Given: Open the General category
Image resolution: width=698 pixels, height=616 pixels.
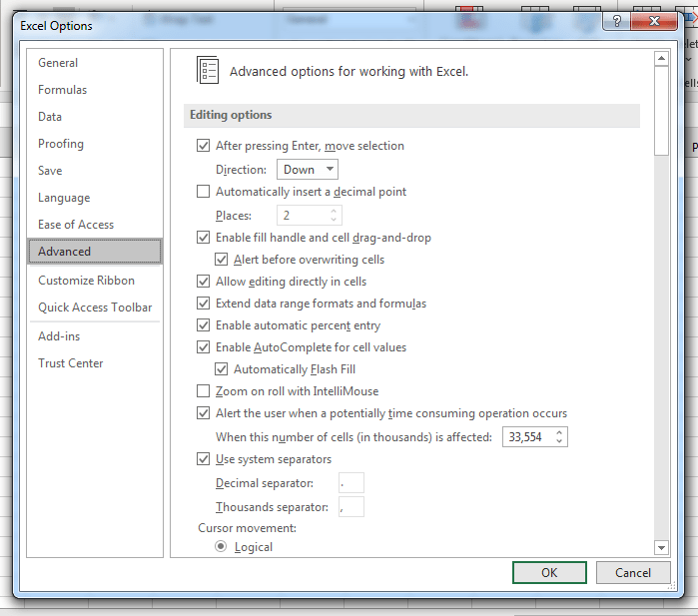Looking at the screenshot, I should coord(95,63).
